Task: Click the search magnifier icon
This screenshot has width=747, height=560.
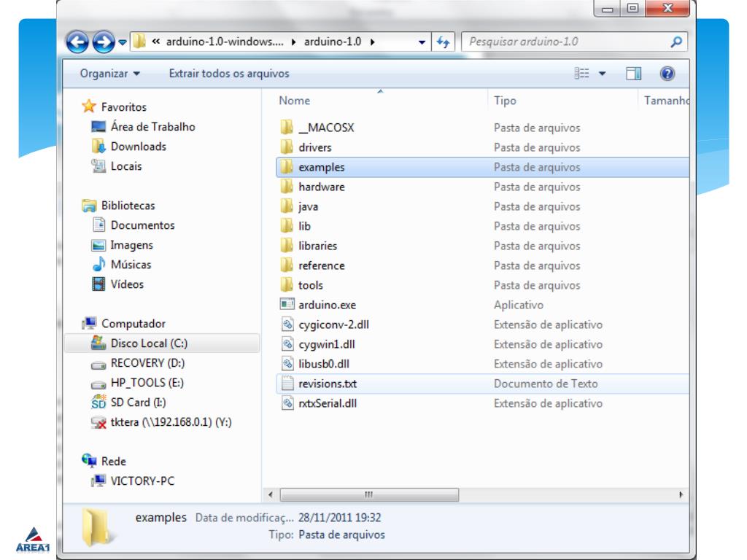Action: tap(676, 42)
